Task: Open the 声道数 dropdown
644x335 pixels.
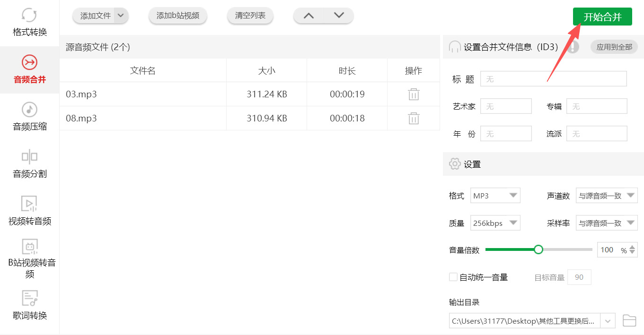Action: [x=607, y=196]
